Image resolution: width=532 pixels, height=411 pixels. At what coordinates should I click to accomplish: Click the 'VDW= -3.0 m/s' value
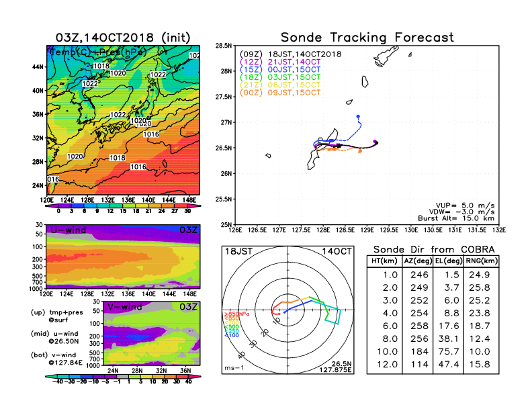[x=461, y=212]
